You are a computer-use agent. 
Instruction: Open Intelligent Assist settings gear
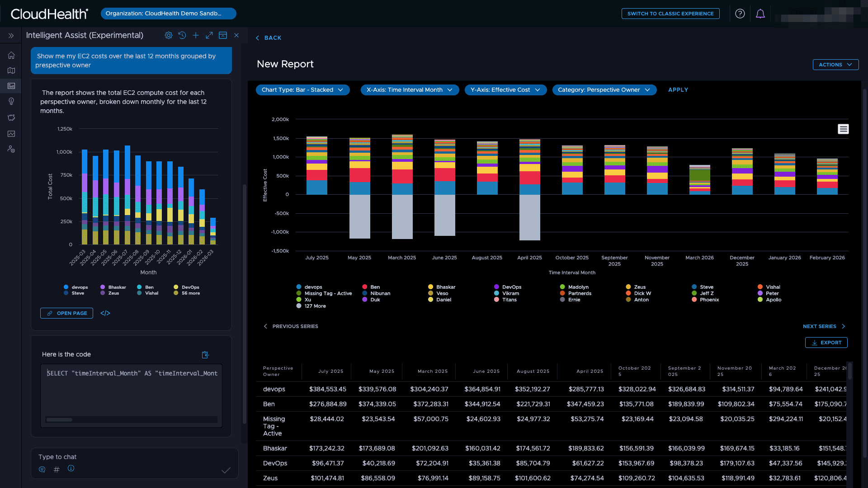[x=169, y=35]
